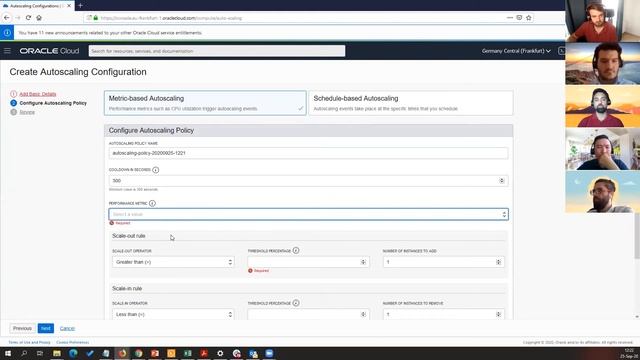Open Windows taskbar search
Screen dimensions: 640x360
[x=24, y=353]
